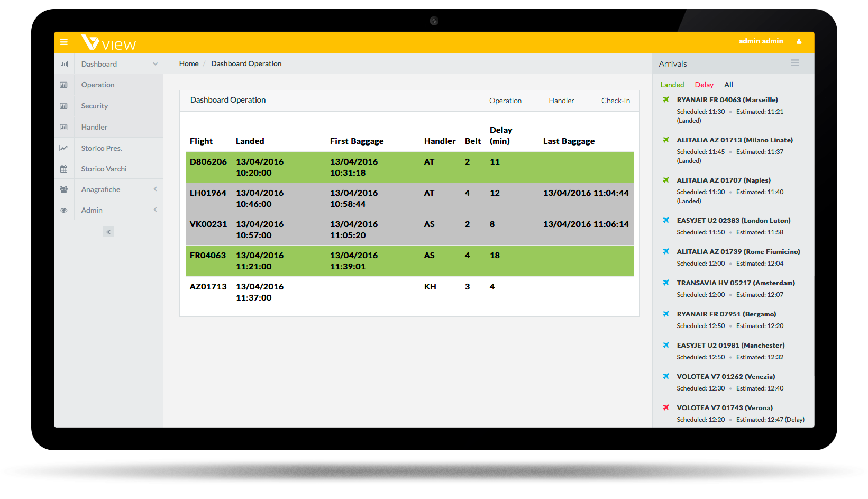Viewport: 868px width, 499px height.
Task: Expand the Admin submenu arrow
Action: 155,210
